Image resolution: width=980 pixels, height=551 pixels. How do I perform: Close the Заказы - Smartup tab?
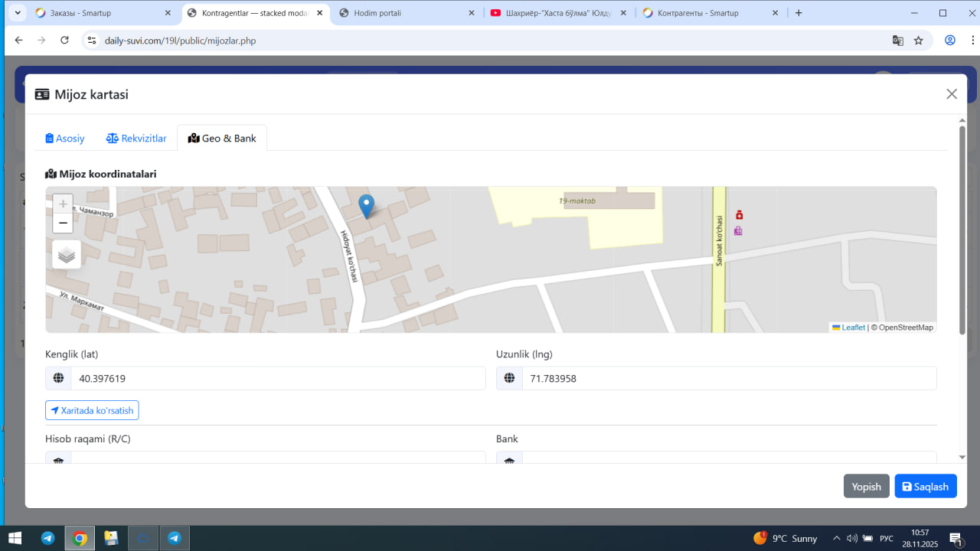coord(168,13)
